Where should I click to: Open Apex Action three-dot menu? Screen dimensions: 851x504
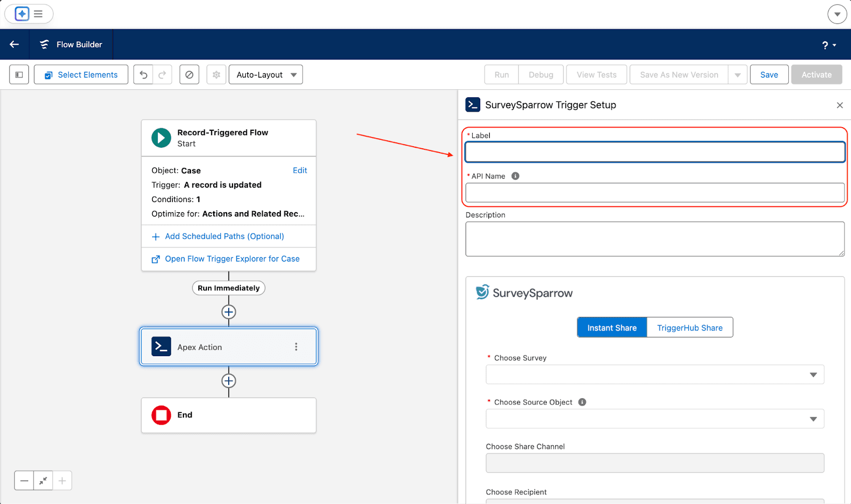[296, 347]
